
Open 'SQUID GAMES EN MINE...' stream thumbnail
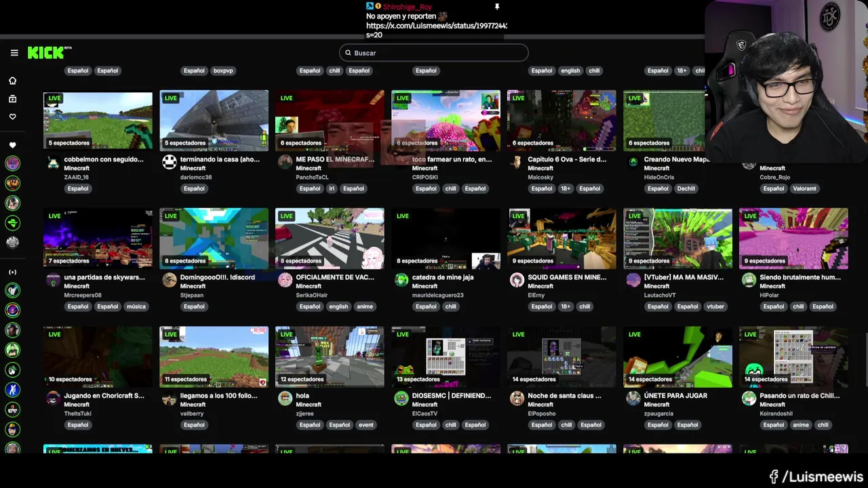tap(561, 238)
